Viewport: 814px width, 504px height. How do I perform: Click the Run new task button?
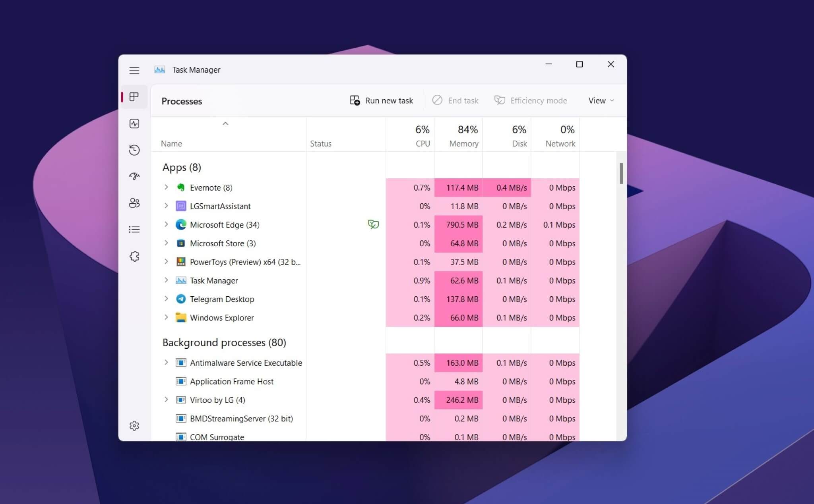(381, 100)
